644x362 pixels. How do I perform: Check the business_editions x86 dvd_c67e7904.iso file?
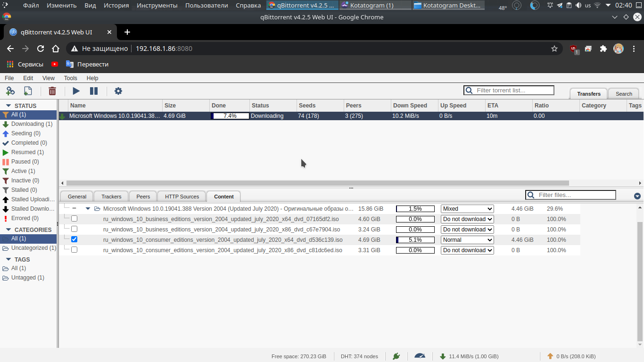click(x=74, y=229)
